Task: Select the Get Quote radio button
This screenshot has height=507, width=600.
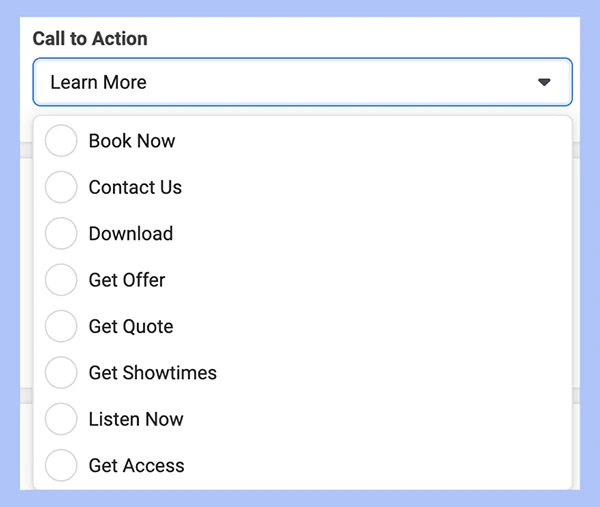Action: click(x=61, y=326)
